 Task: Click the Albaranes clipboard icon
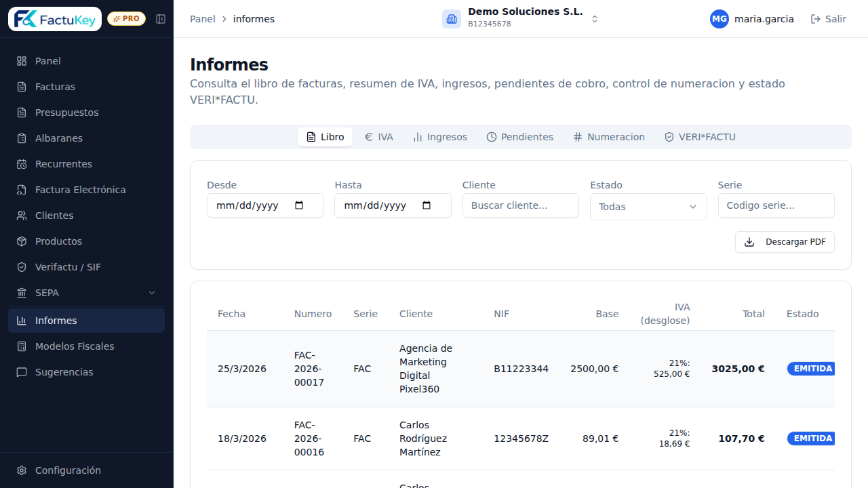22,138
